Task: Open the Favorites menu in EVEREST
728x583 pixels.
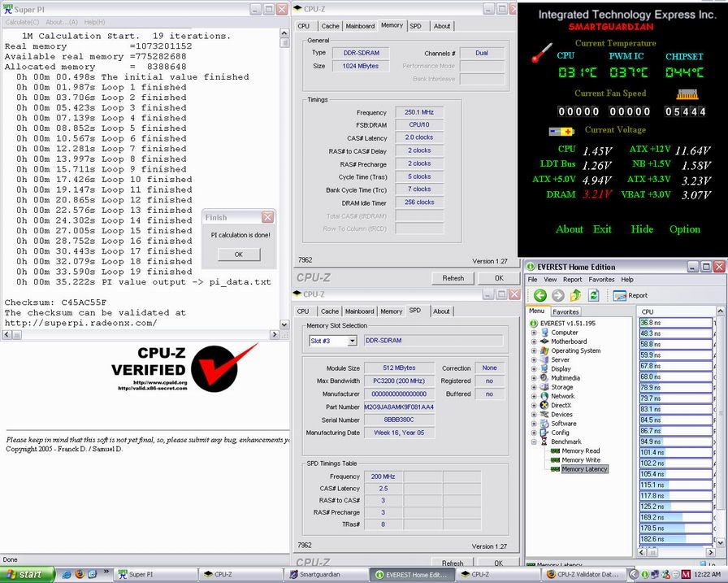Action: pos(601,279)
